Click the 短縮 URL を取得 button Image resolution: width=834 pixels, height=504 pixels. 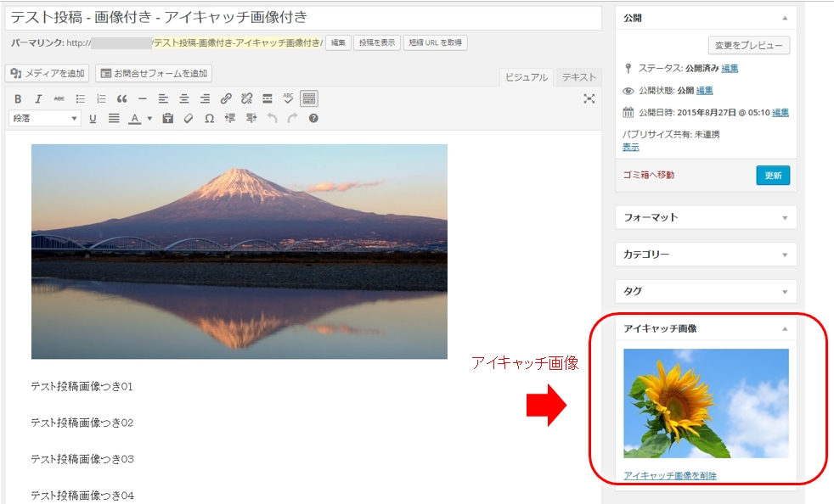coord(436,42)
